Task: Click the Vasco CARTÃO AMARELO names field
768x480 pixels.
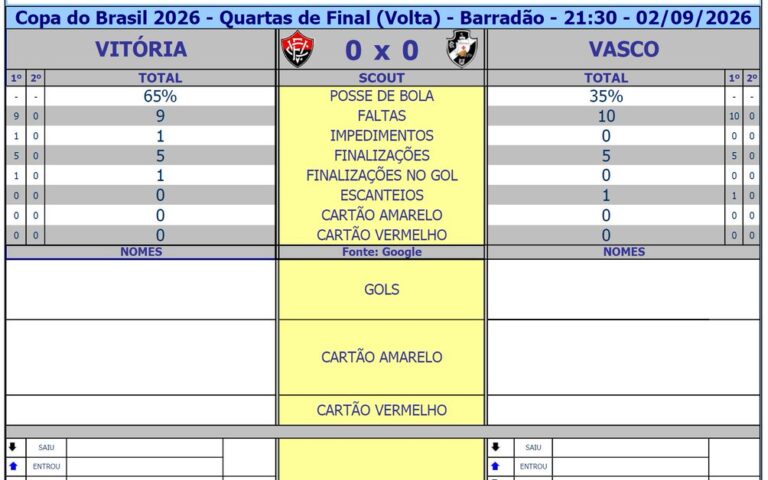Action: [624, 357]
